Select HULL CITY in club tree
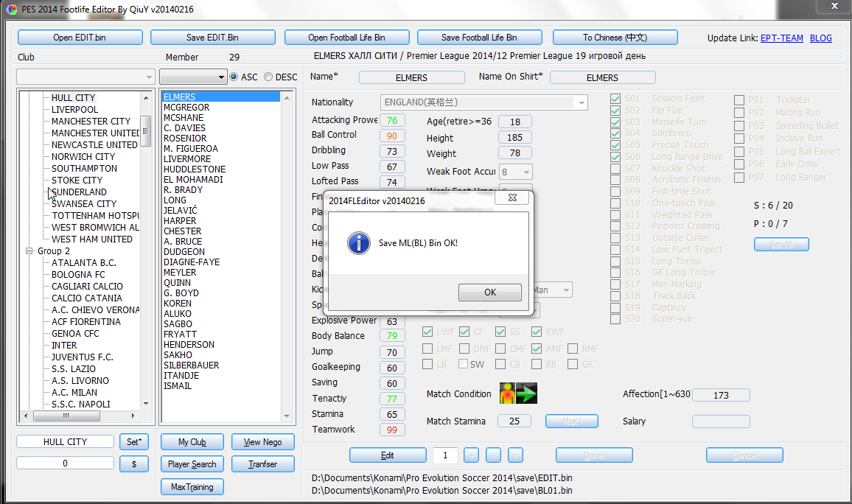Screen dimensions: 852x504 [x=74, y=98]
